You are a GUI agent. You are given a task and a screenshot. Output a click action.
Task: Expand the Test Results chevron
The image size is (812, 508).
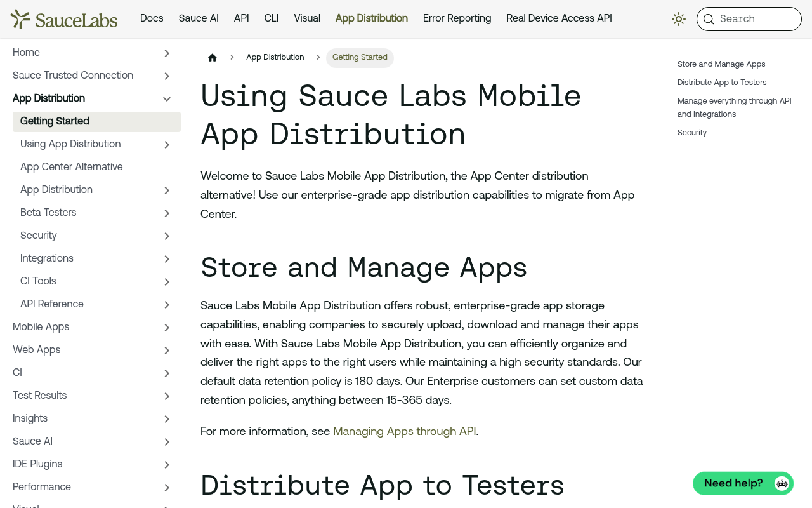point(167,396)
